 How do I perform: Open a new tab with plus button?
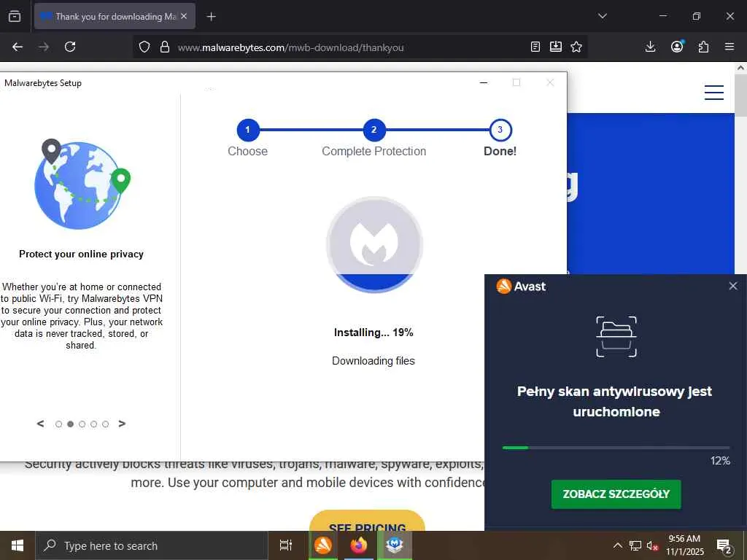(211, 17)
